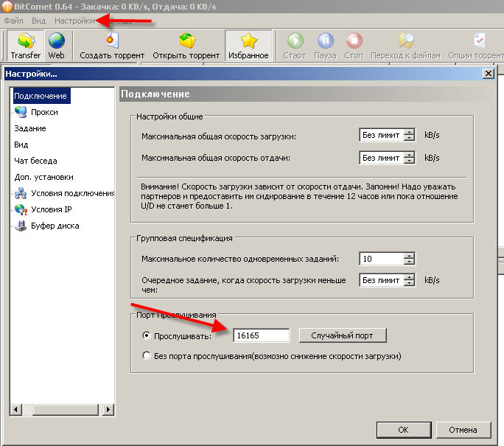This screenshot has height=446, width=504.
Task: Close the Настройки dialog
Action: pyautogui.click(x=489, y=74)
